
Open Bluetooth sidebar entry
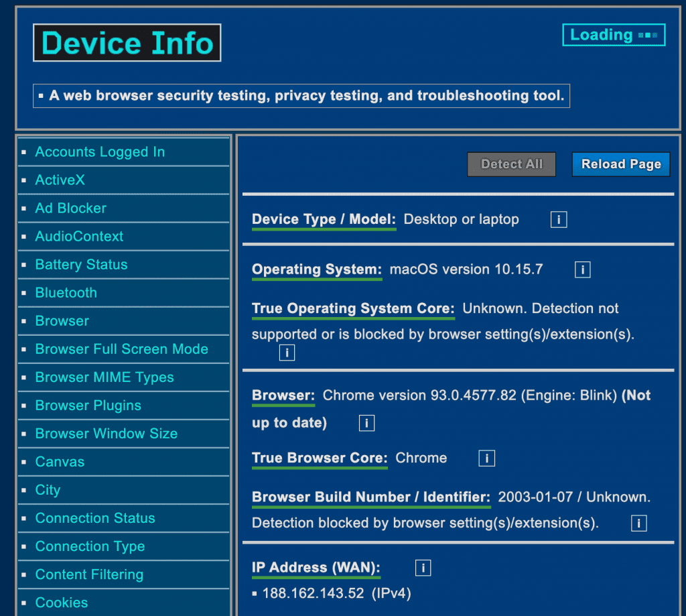66,292
